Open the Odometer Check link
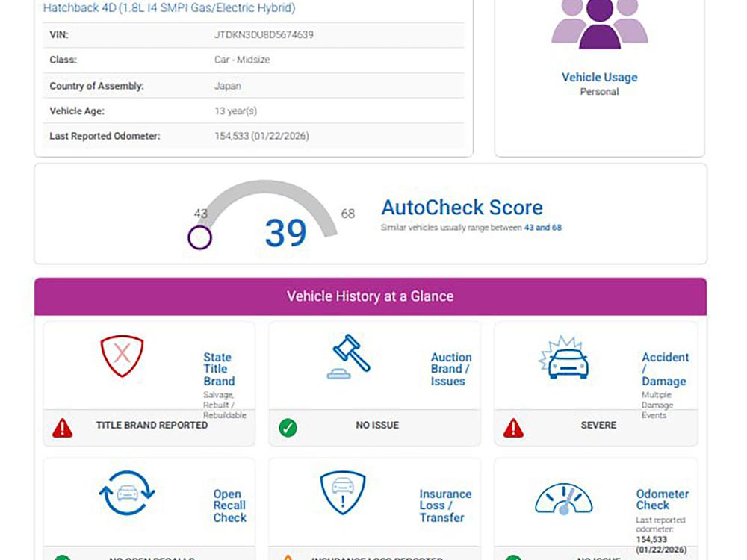This screenshot has height=560, width=747. (x=662, y=499)
